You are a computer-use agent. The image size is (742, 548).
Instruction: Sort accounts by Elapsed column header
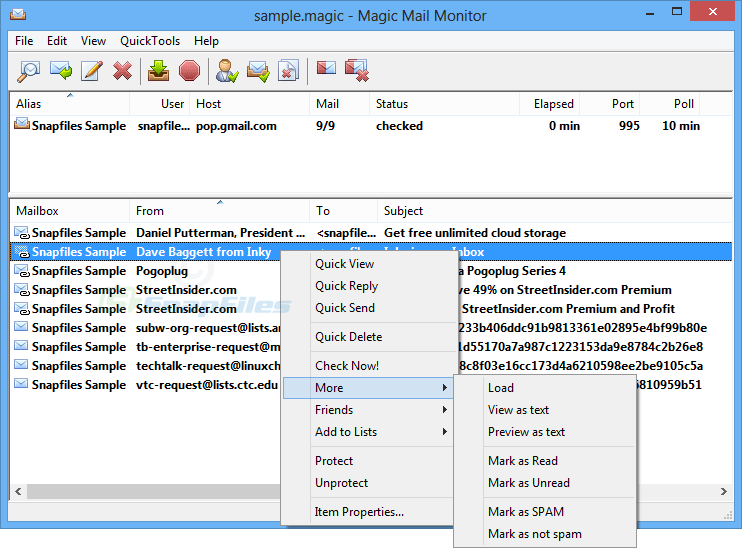click(x=549, y=104)
